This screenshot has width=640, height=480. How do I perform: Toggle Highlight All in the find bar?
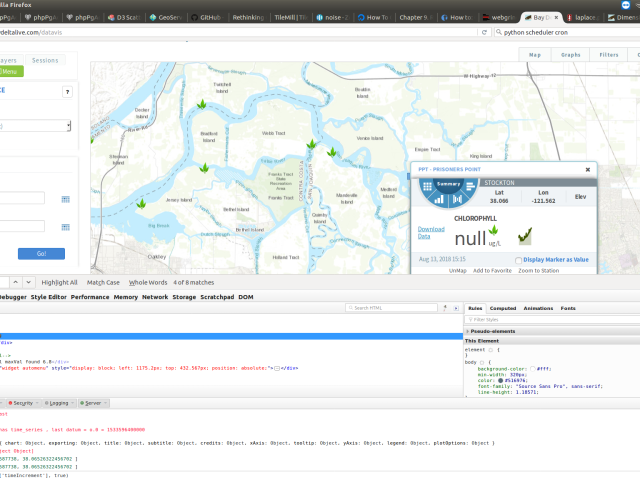59,282
